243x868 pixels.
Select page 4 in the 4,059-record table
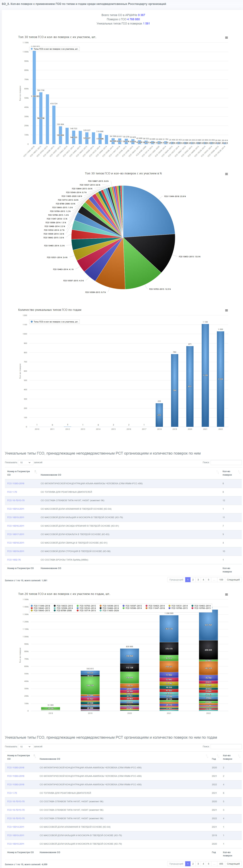pyautogui.click(x=203, y=864)
